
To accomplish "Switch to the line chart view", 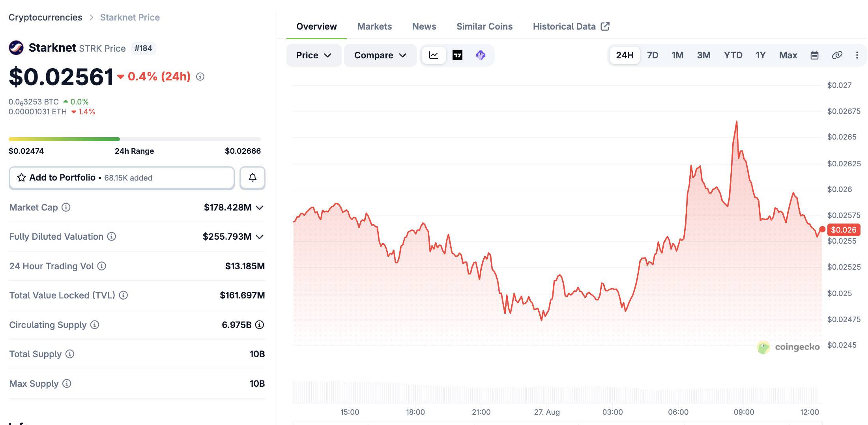I will point(434,55).
